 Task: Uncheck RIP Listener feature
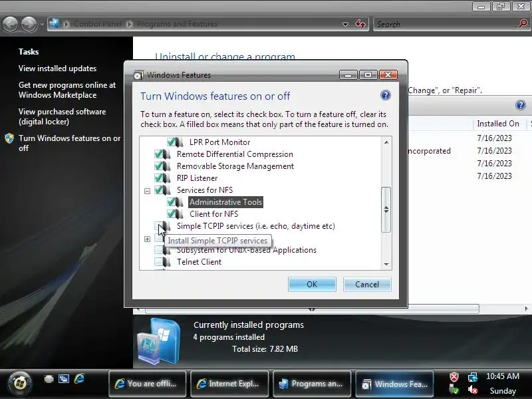(158, 178)
